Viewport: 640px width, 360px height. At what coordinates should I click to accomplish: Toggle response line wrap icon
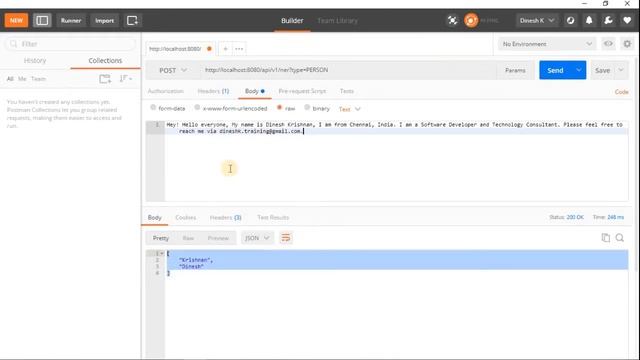coord(286,238)
